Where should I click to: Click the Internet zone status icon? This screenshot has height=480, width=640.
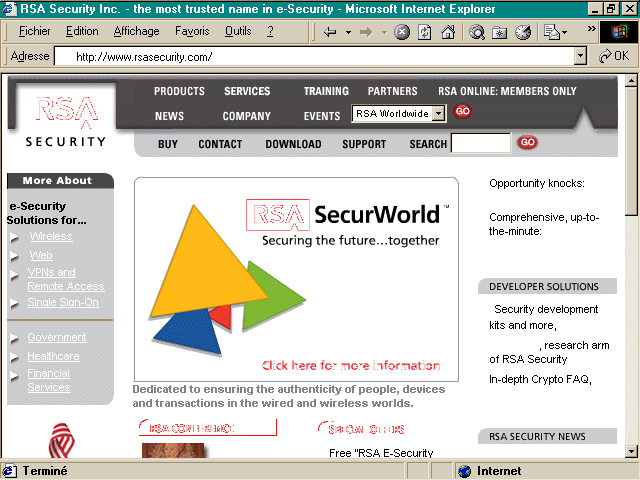[x=464, y=471]
